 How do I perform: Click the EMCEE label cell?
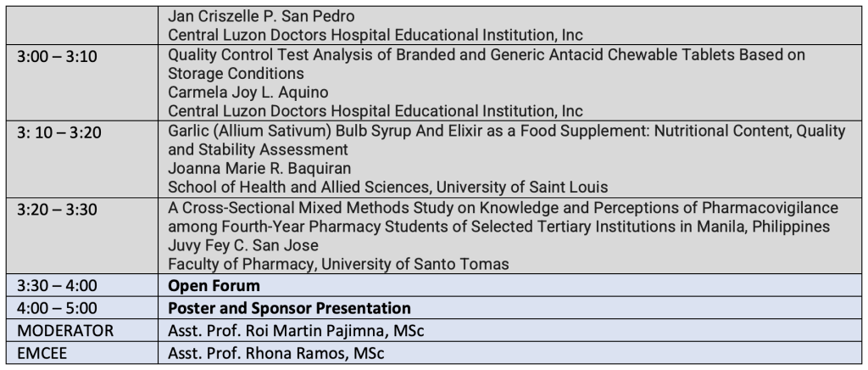point(81,353)
